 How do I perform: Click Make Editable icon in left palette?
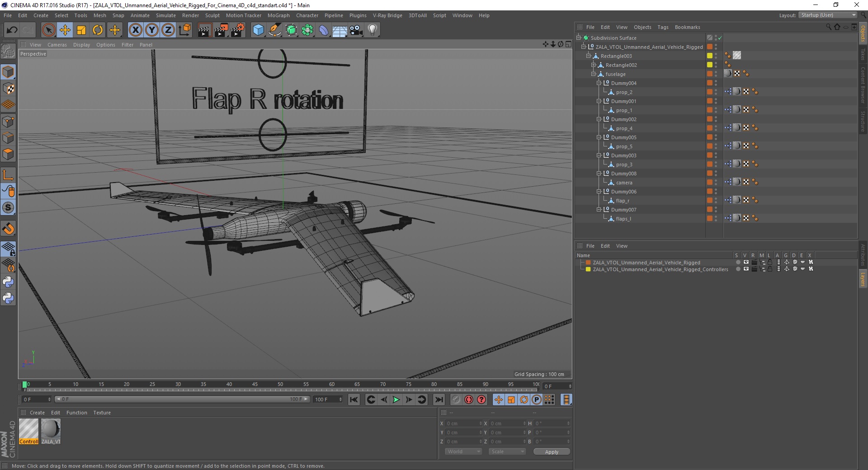coord(8,52)
